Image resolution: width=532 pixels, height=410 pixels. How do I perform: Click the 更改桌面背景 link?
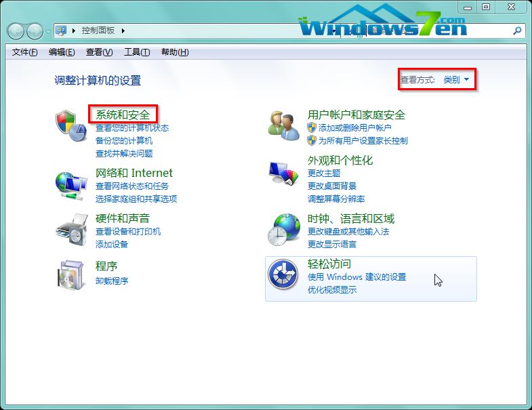pyautogui.click(x=332, y=186)
